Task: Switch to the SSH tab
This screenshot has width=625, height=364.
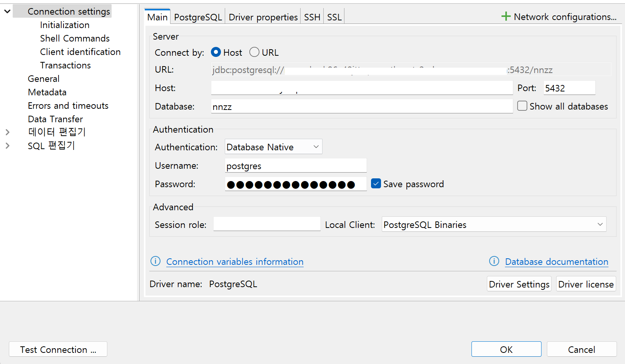Action: click(x=312, y=17)
